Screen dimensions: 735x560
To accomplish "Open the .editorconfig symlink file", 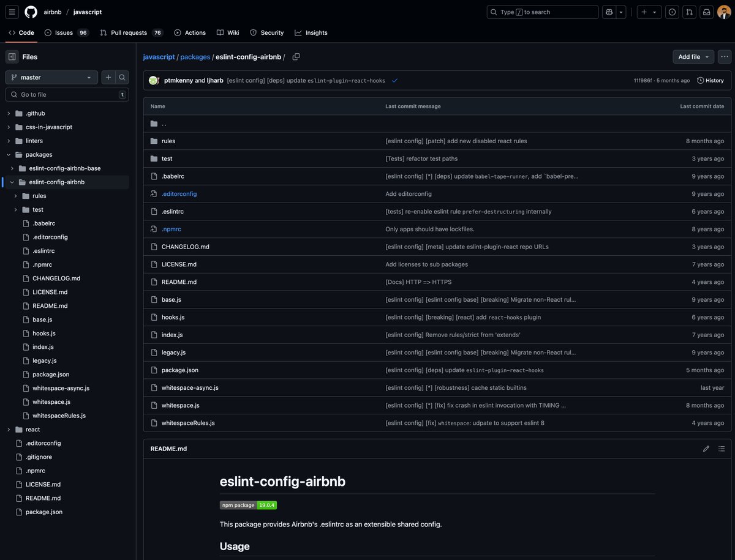I will 179,194.
